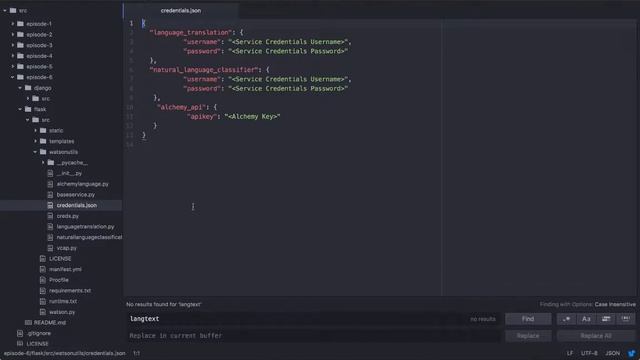Collapse the django folder arrow
640x360 pixels.
click(20, 88)
